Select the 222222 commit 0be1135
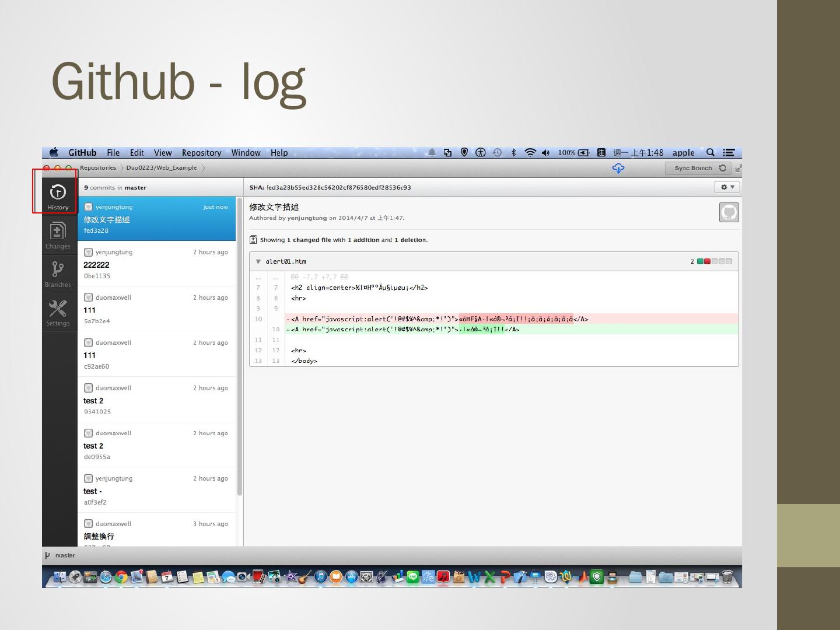Image resolution: width=840 pixels, height=630 pixels. tap(156, 264)
